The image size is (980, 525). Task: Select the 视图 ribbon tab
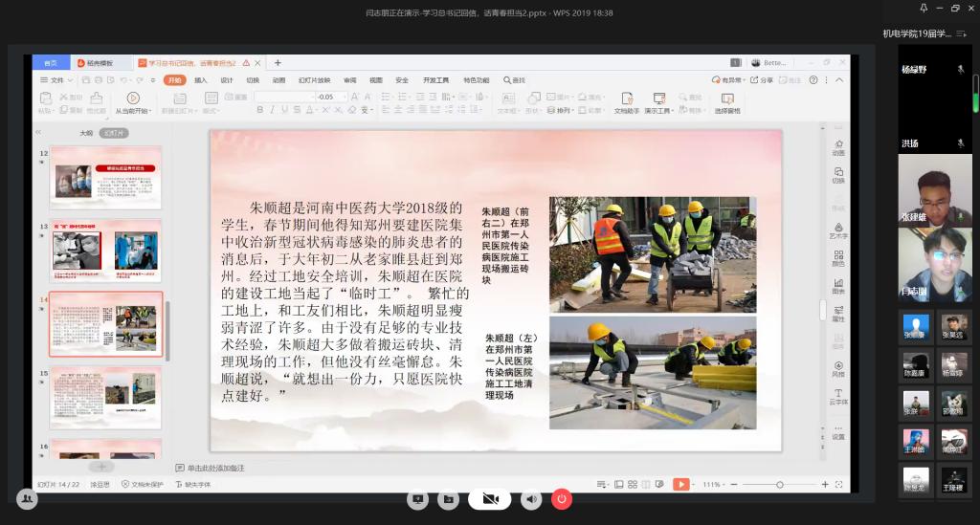tap(375, 80)
